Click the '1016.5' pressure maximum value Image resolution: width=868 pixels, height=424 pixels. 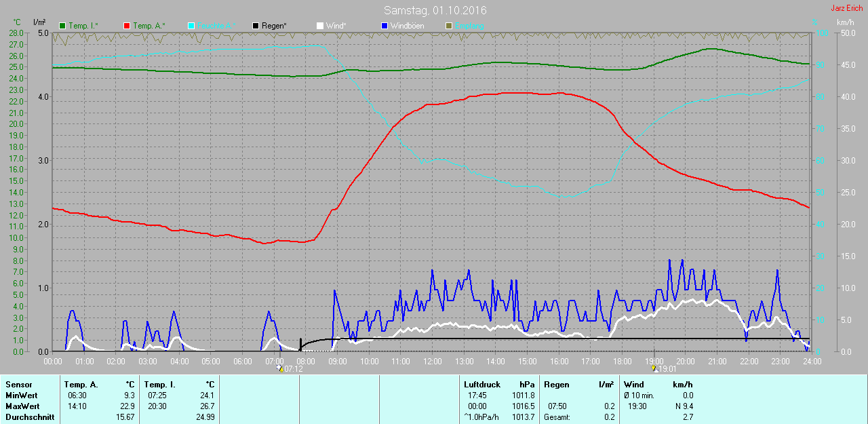(x=524, y=406)
